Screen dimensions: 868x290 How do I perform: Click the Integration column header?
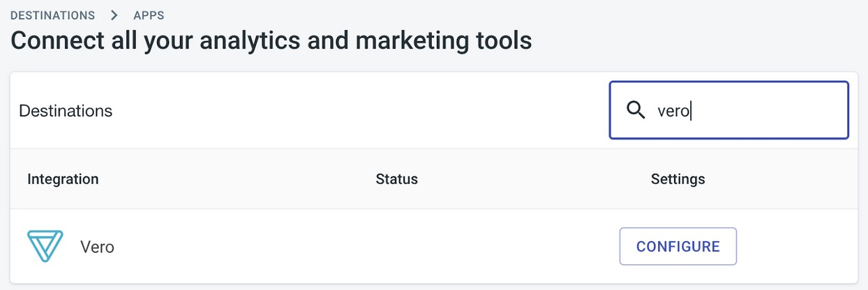[x=63, y=179]
